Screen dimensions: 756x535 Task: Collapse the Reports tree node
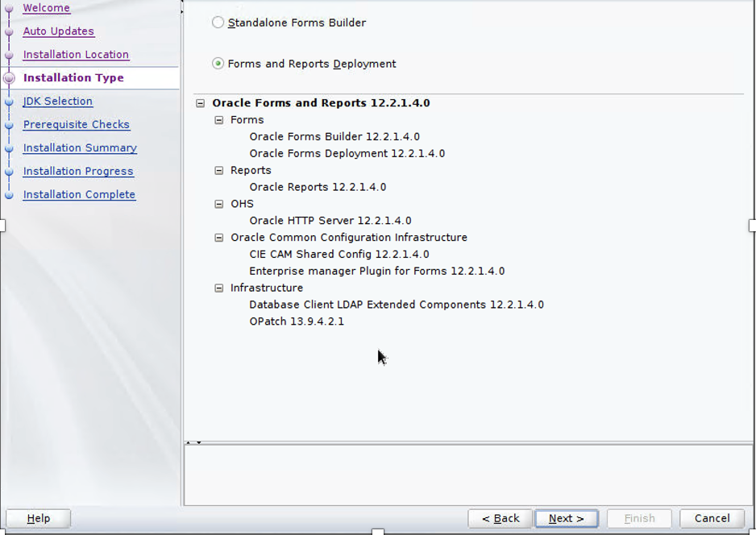point(218,171)
